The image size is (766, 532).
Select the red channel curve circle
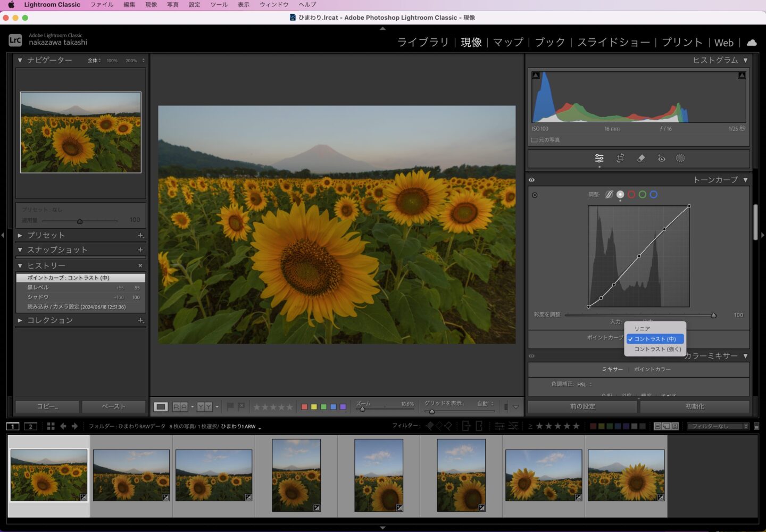631,195
